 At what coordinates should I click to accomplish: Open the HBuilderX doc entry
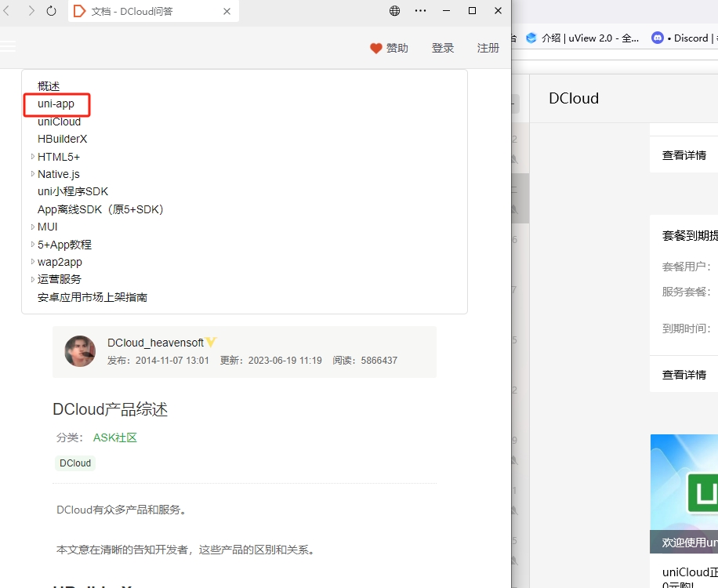(x=62, y=139)
